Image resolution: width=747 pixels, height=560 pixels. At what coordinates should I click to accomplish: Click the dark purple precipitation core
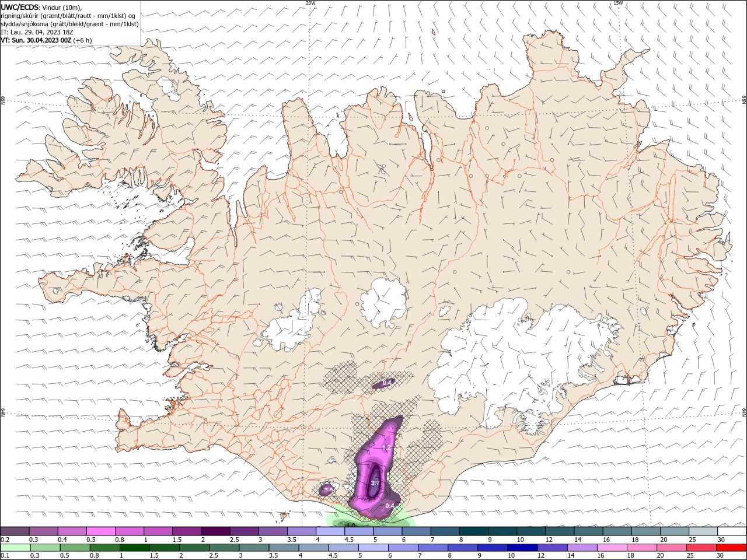[x=374, y=481]
